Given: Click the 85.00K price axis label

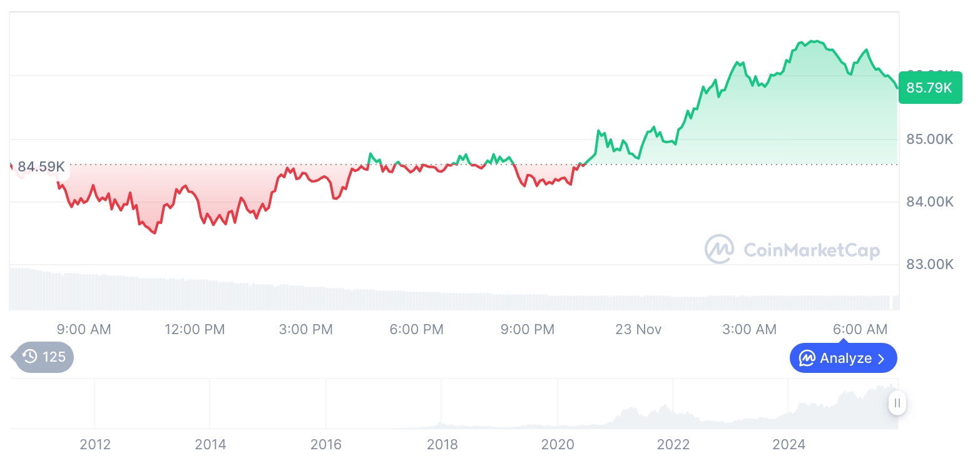Looking at the screenshot, I should point(929,139).
